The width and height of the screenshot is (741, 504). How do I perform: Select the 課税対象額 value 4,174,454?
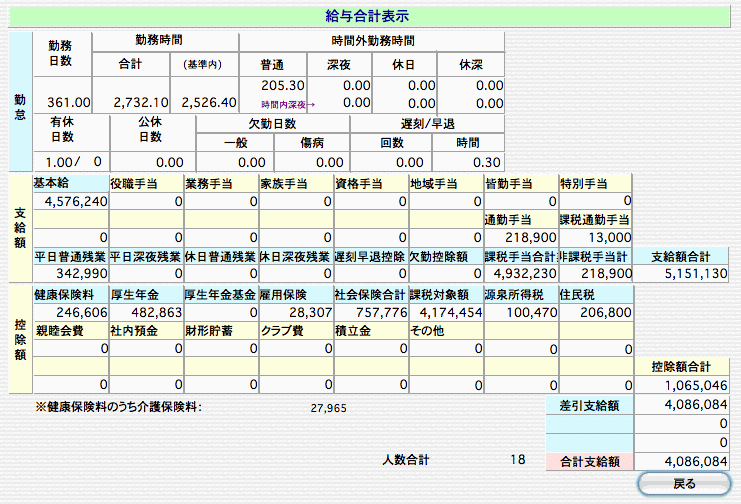445,312
